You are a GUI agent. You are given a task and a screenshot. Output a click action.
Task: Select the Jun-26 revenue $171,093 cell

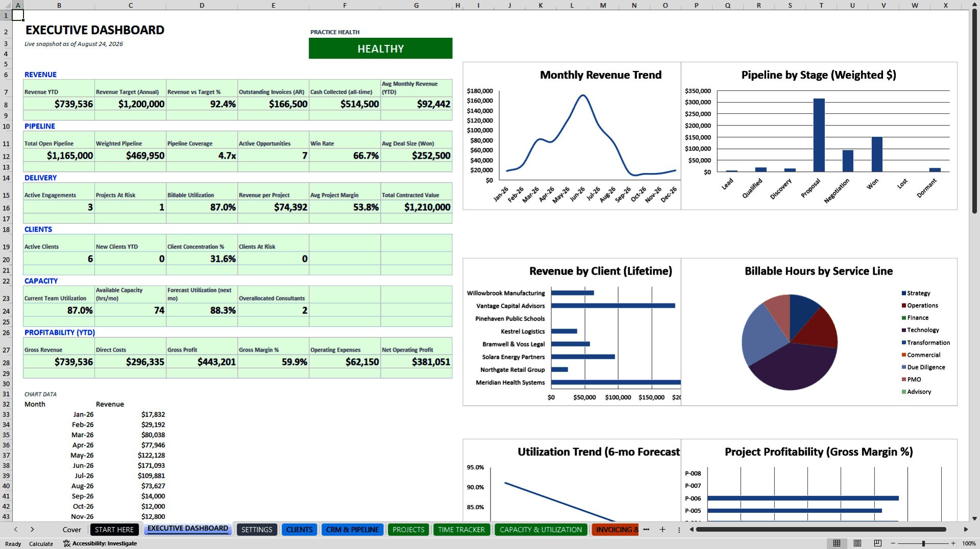131,465
